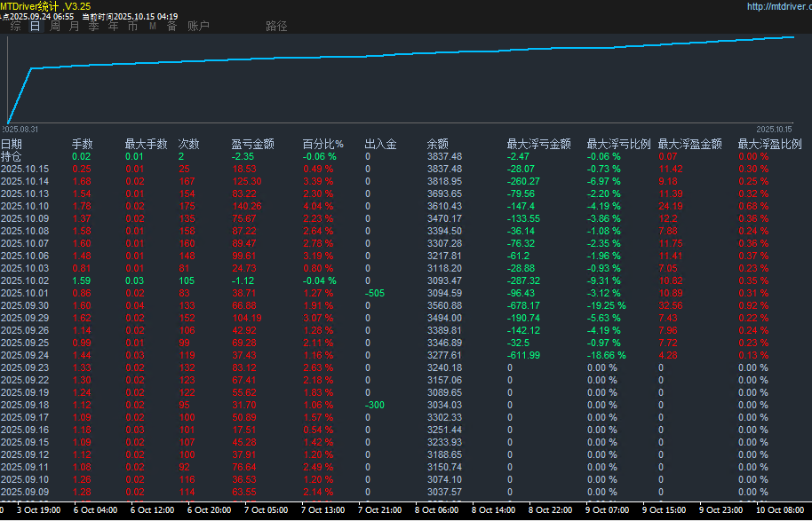Click the 最大浮盈金额 column header
This screenshot has height=521, width=812.
(689, 144)
